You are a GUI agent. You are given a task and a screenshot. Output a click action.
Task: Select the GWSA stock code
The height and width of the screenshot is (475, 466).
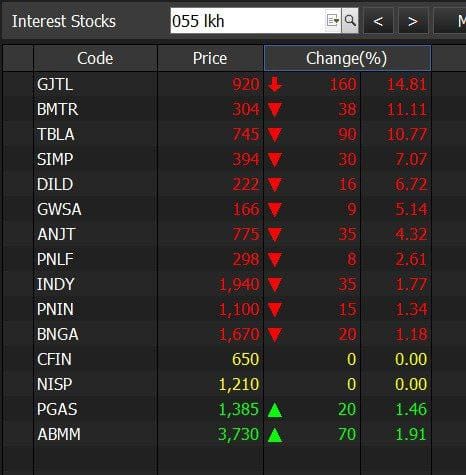pyautogui.click(x=59, y=209)
